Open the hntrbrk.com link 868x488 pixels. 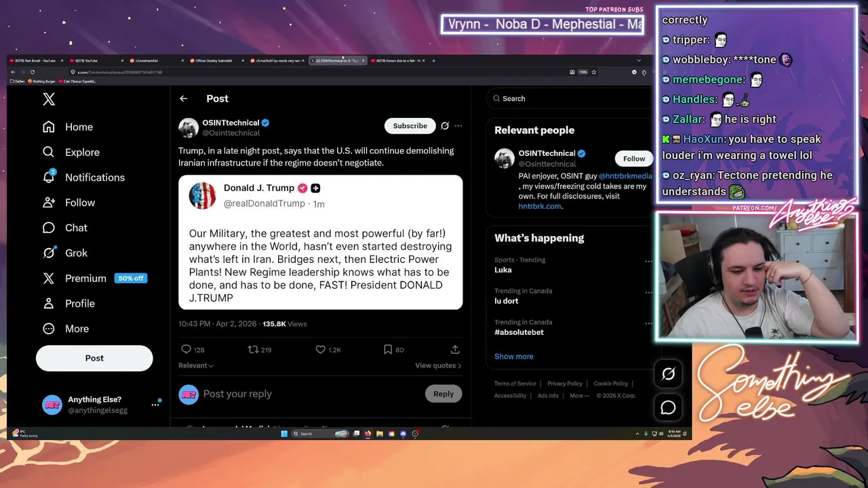[x=540, y=206]
